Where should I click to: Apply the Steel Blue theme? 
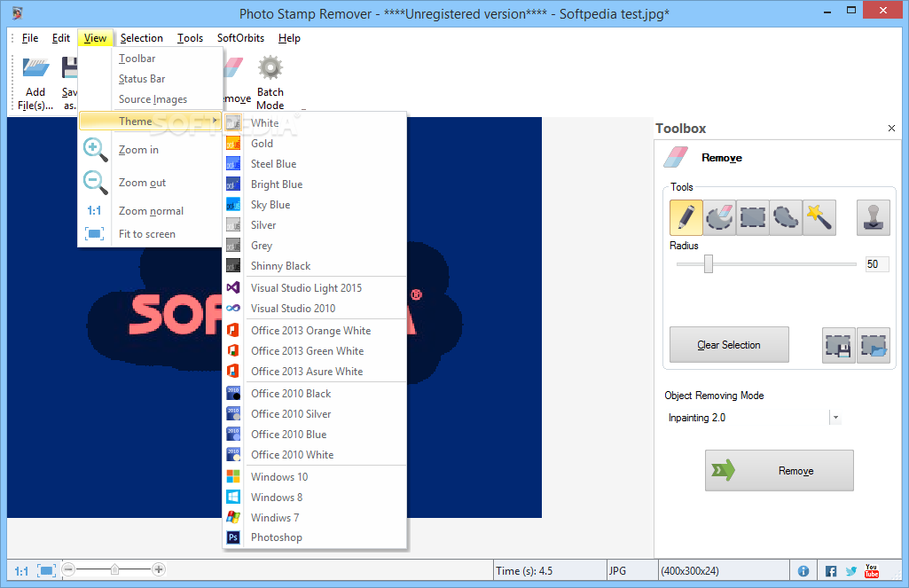(315, 163)
